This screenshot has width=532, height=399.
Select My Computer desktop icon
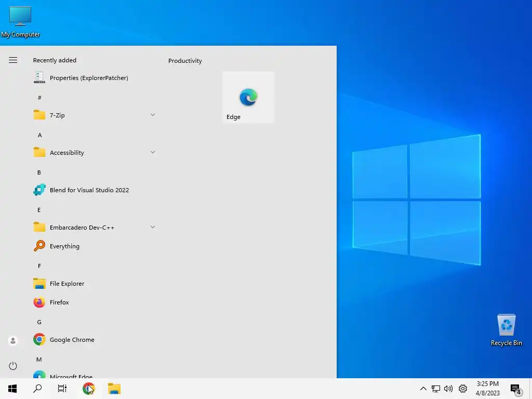(20, 22)
